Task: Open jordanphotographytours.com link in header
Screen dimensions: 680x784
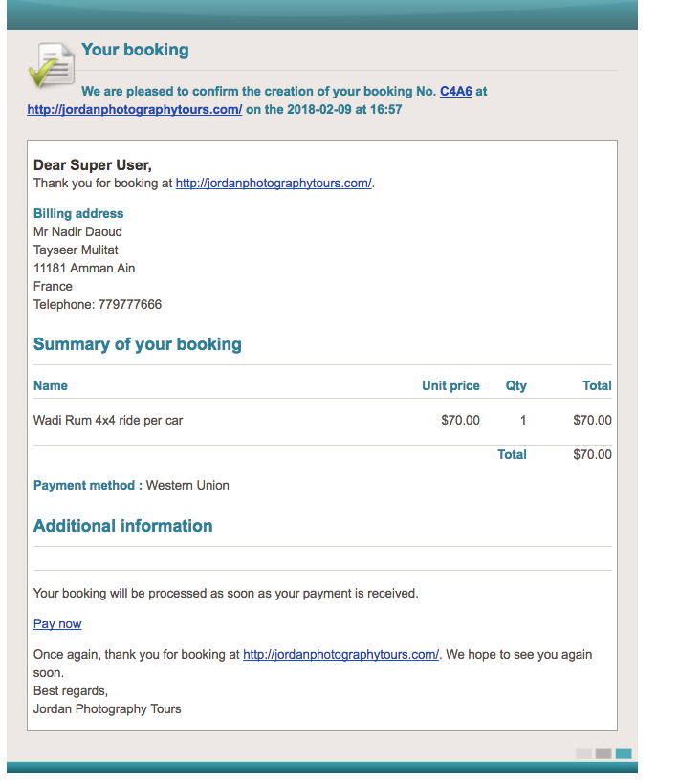Action: pos(134,110)
